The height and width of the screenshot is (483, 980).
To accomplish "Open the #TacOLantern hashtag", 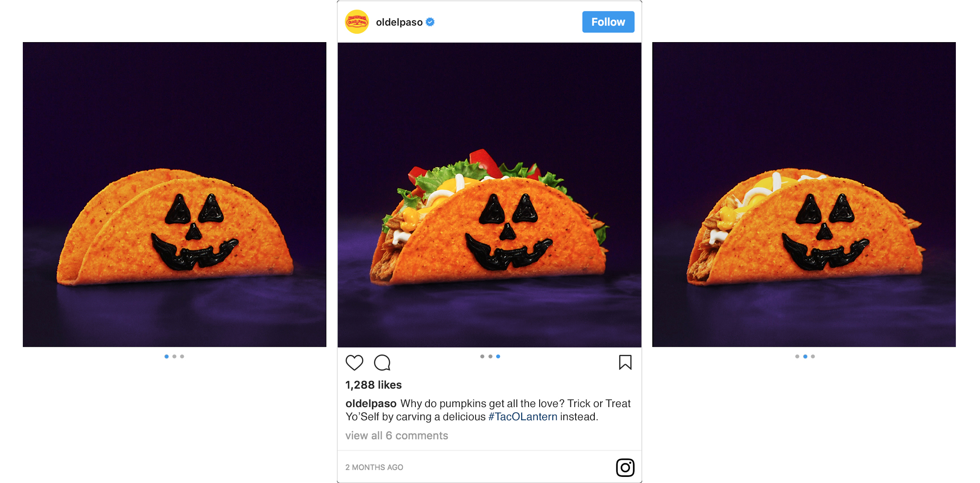I will pyautogui.click(x=523, y=417).
